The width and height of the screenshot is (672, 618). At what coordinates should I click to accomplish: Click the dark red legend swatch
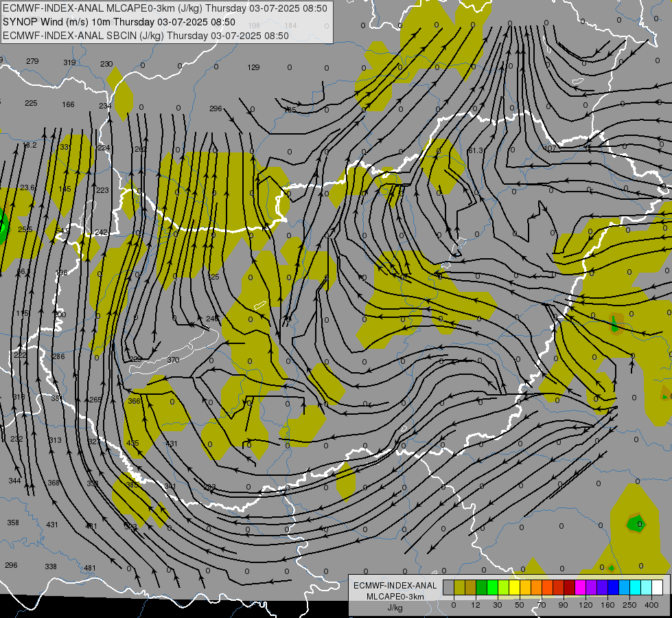click(x=569, y=588)
